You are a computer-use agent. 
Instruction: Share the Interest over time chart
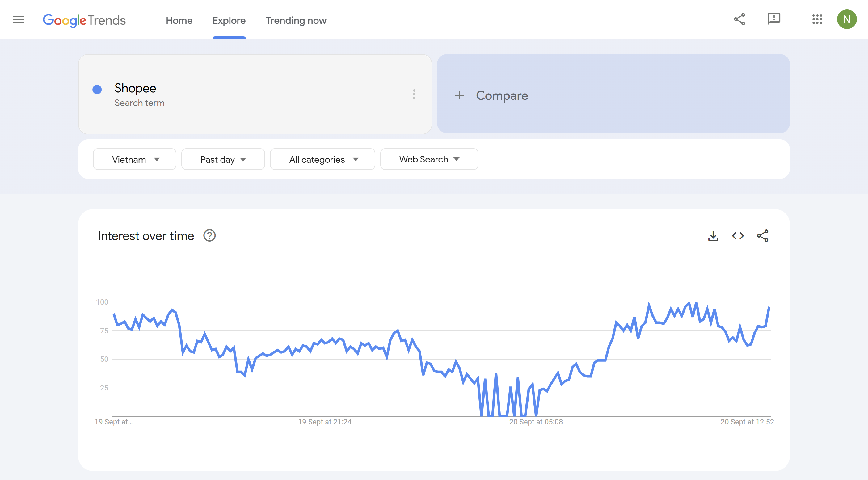(763, 236)
